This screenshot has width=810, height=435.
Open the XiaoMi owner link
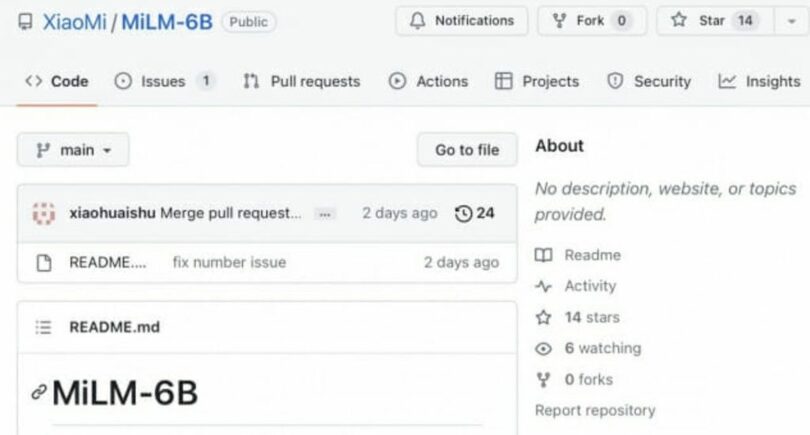click(76, 22)
